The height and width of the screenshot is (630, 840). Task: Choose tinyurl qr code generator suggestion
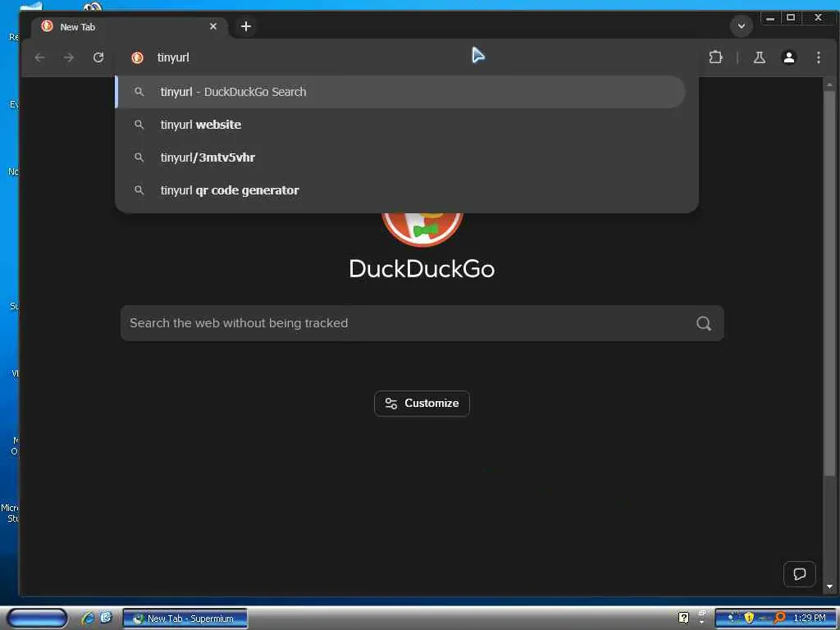pyautogui.click(x=400, y=190)
